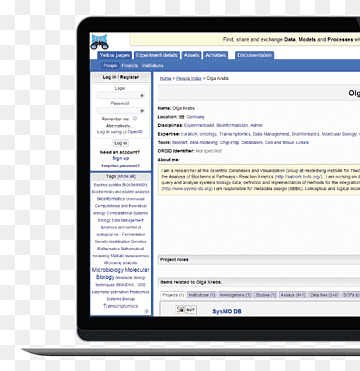Switch to the Investigations (1) tab
The image size is (360, 371).
click(x=236, y=295)
